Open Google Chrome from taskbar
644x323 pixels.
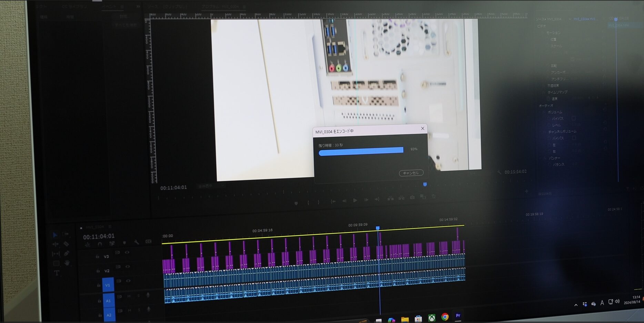click(x=445, y=317)
